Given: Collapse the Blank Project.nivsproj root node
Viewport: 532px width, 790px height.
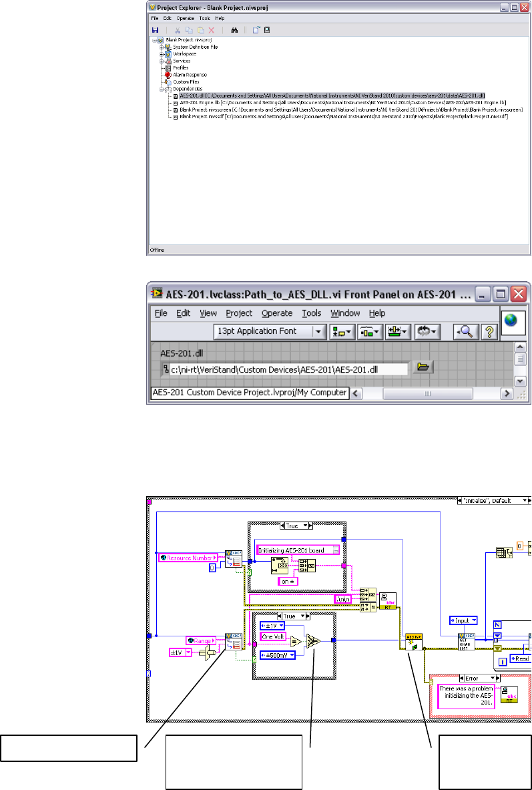Looking at the screenshot, I should [x=154, y=40].
